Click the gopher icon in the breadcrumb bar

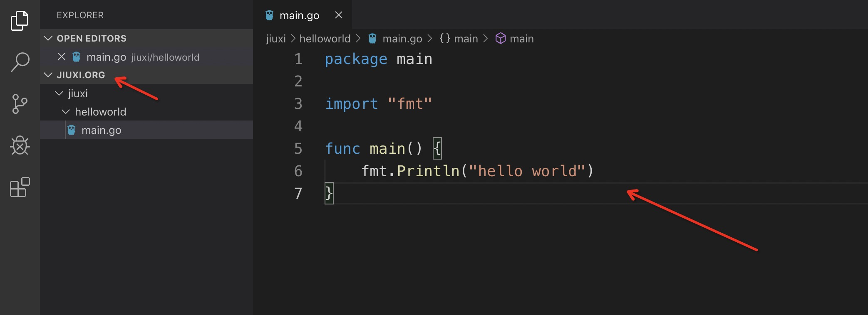coord(372,39)
